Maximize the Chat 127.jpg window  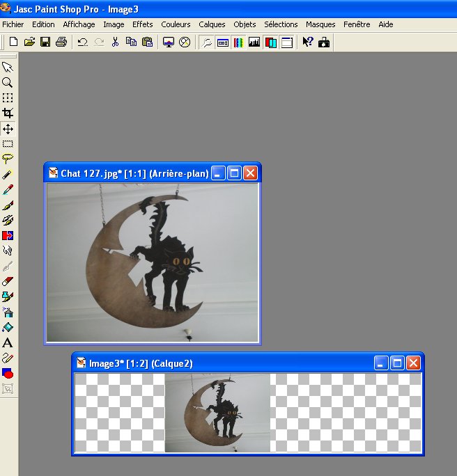(x=234, y=173)
